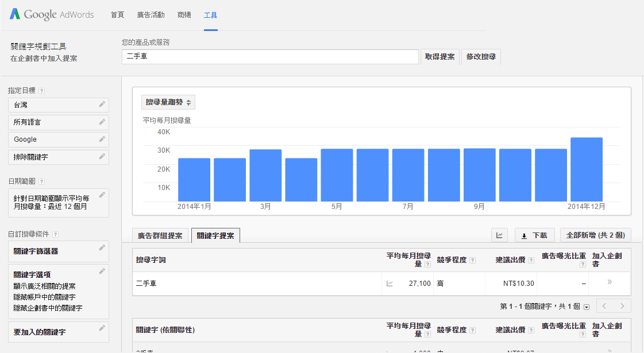Click the 在企劃書中加入提案 link
Image resolution: width=644 pixels, height=353 pixels.
tap(44, 59)
